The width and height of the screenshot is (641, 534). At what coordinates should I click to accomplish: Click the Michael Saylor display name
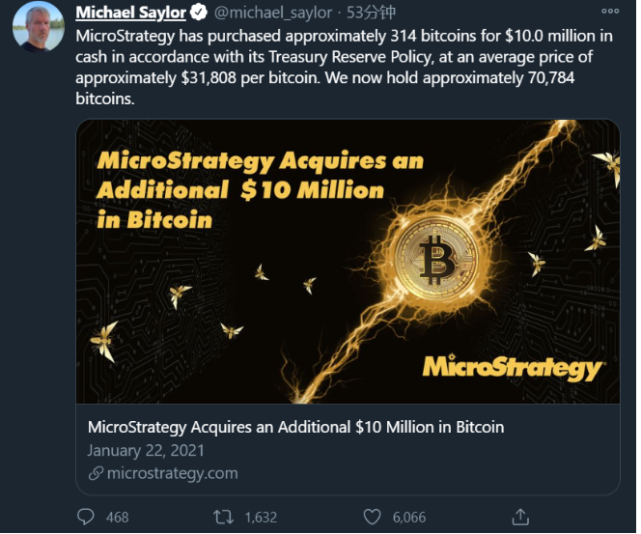tap(131, 13)
